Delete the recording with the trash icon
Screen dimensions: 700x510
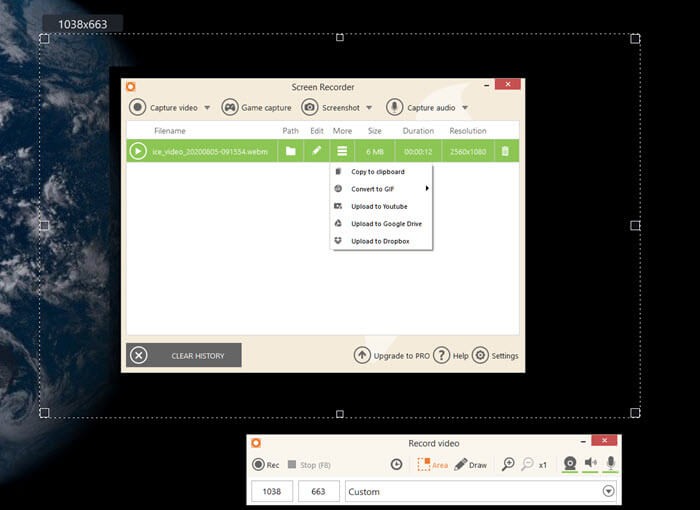tap(505, 151)
